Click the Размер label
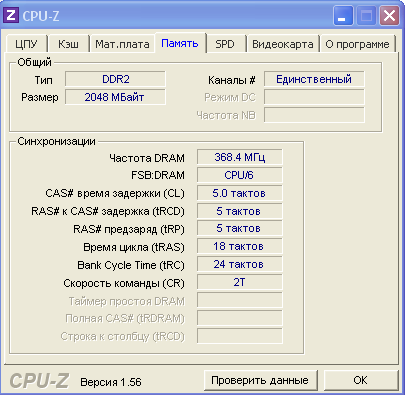 pos(40,97)
